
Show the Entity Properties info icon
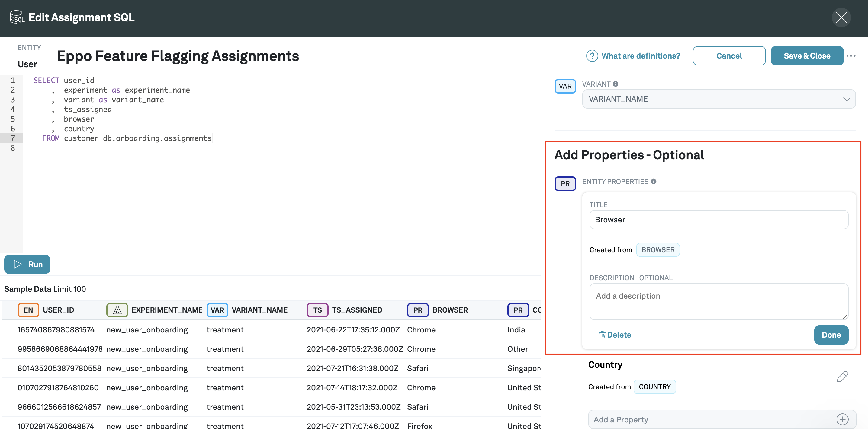tap(653, 181)
